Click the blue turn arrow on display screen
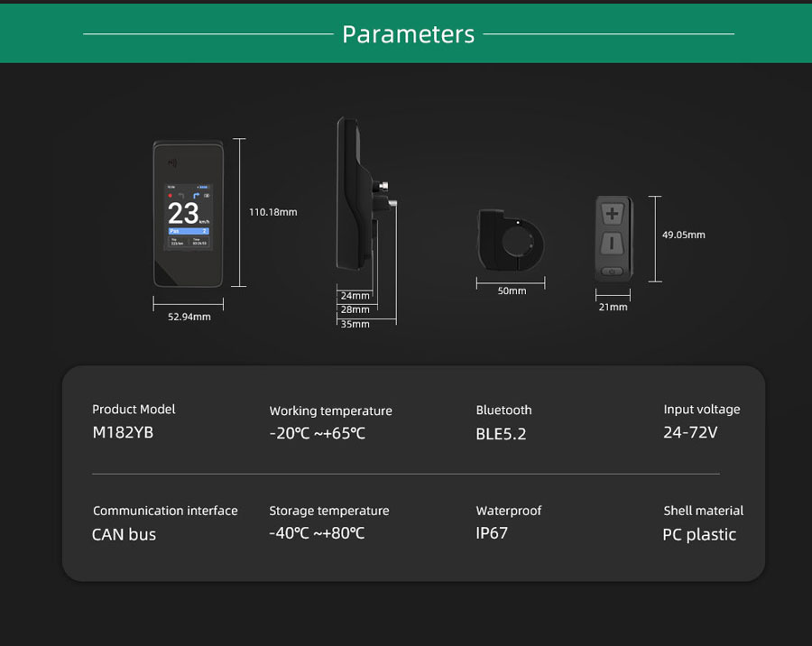 tap(194, 194)
